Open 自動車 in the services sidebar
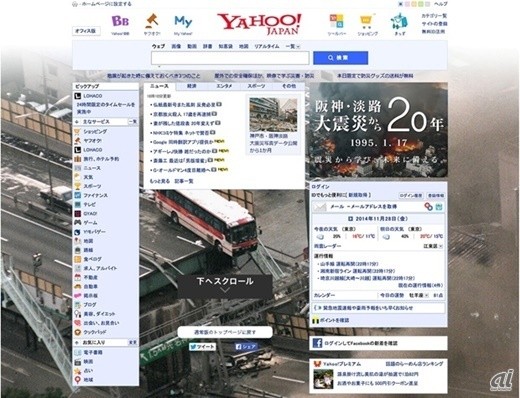The height and width of the screenshot is (398, 520). [90, 286]
